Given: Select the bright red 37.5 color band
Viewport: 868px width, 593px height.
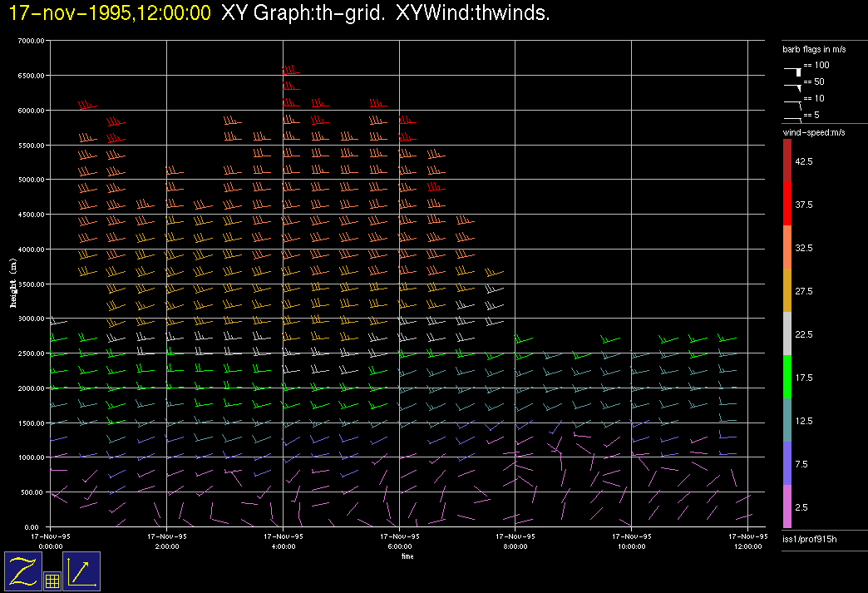Looking at the screenshot, I should (x=787, y=204).
